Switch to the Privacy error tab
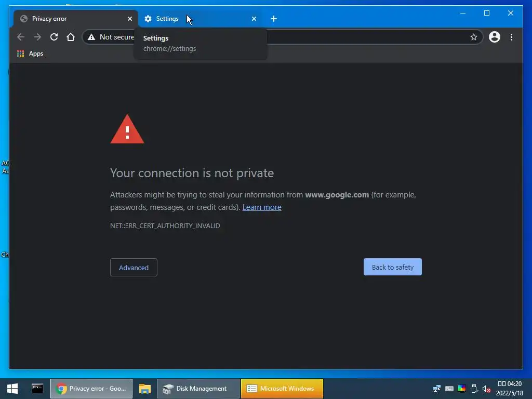Viewport: 532px width, 399px height. (75, 19)
